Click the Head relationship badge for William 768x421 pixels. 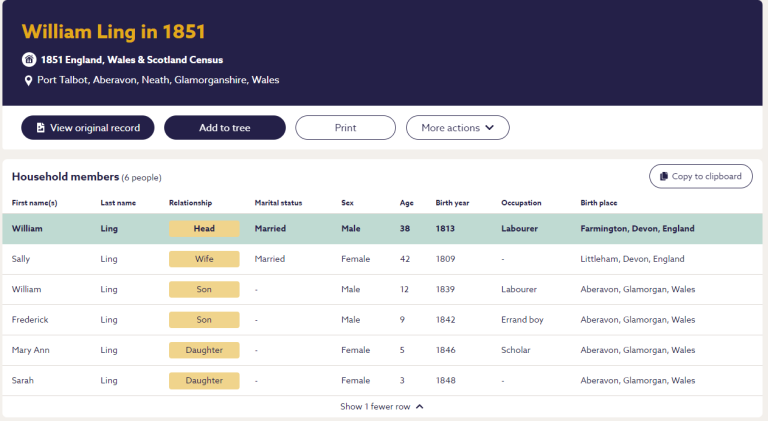point(204,229)
